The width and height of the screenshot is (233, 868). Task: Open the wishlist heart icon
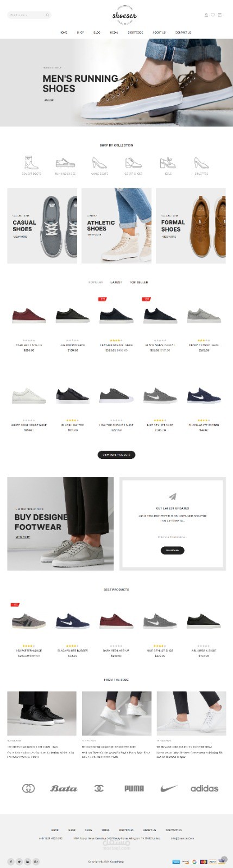point(213,15)
